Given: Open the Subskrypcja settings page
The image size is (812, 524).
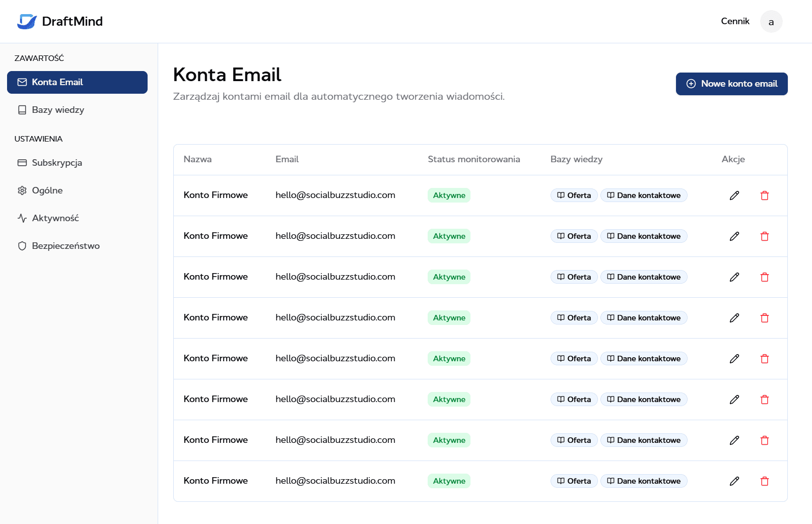Looking at the screenshot, I should click(57, 163).
